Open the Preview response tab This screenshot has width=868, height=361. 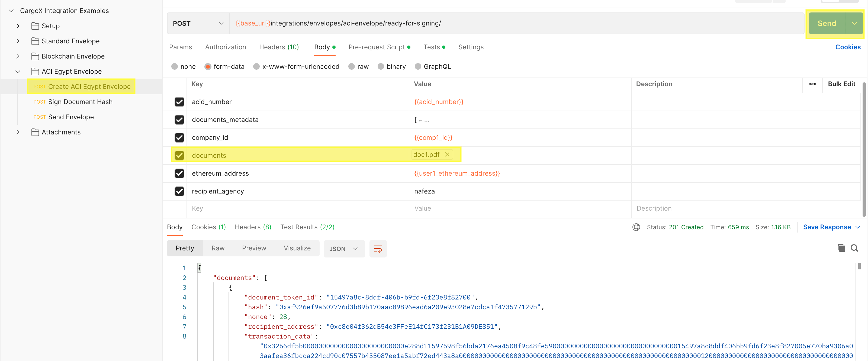(x=254, y=248)
